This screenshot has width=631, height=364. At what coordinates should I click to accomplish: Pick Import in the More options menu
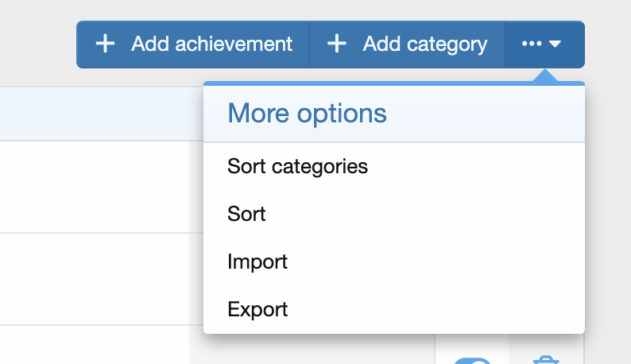[257, 261]
